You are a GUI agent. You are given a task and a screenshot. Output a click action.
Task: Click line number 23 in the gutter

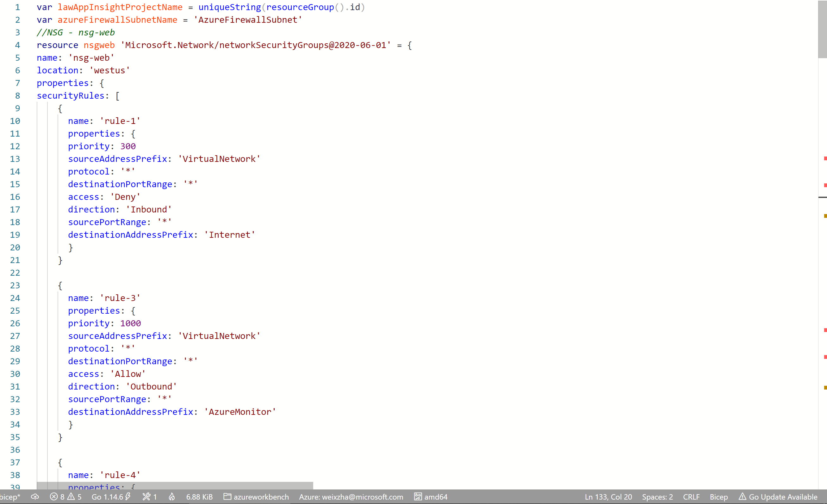click(15, 286)
